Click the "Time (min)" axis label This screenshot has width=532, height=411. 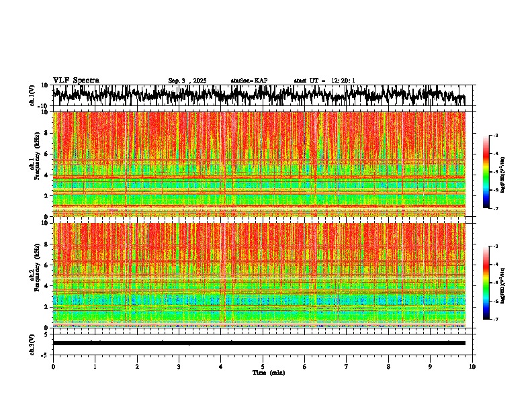269,373
